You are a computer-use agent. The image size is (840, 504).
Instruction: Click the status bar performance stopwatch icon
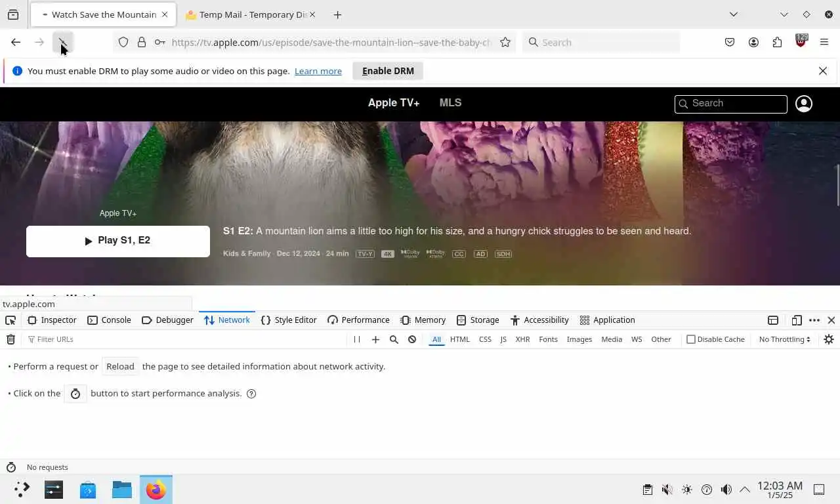(10, 467)
